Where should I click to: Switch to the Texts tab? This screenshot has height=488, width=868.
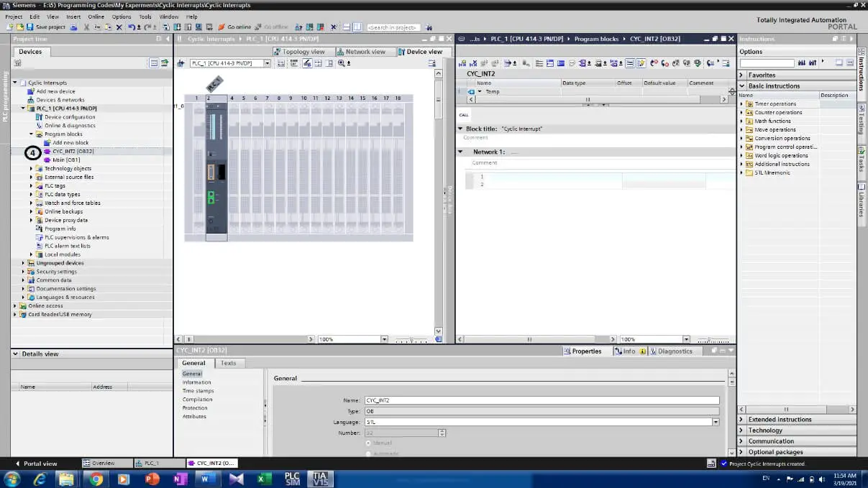click(x=228, y=363)
